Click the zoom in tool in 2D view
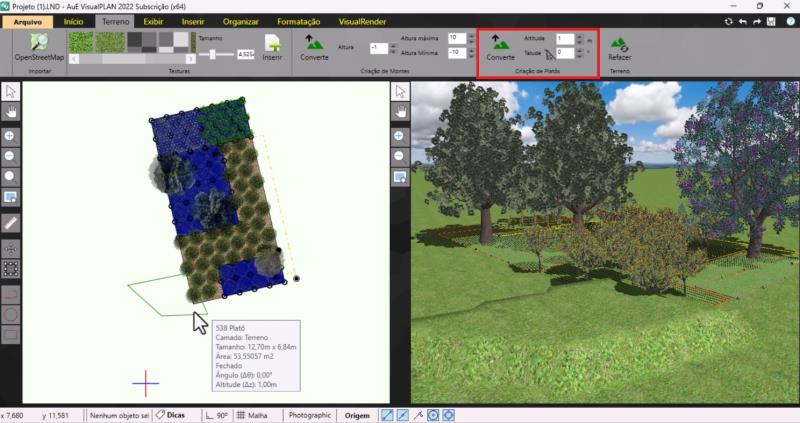Screen dimensions: 800x423 pyautogui.click(x=11, y=135)
